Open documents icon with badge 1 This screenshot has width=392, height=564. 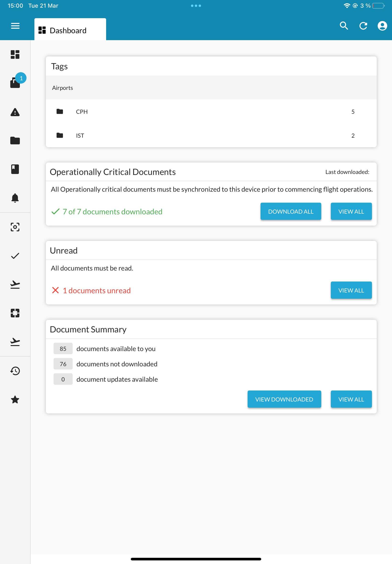pyautogui.click(x=15, y=83)
